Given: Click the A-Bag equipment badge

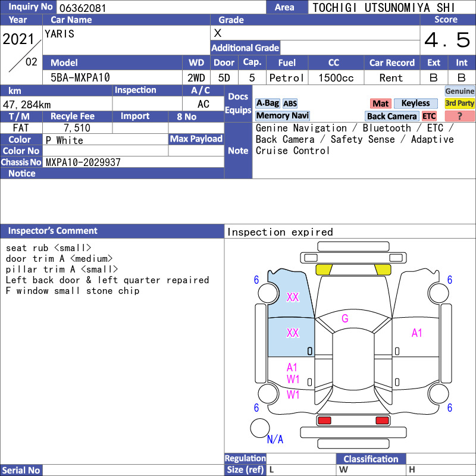Looking at the screenshot, I should tap(267, 103).
